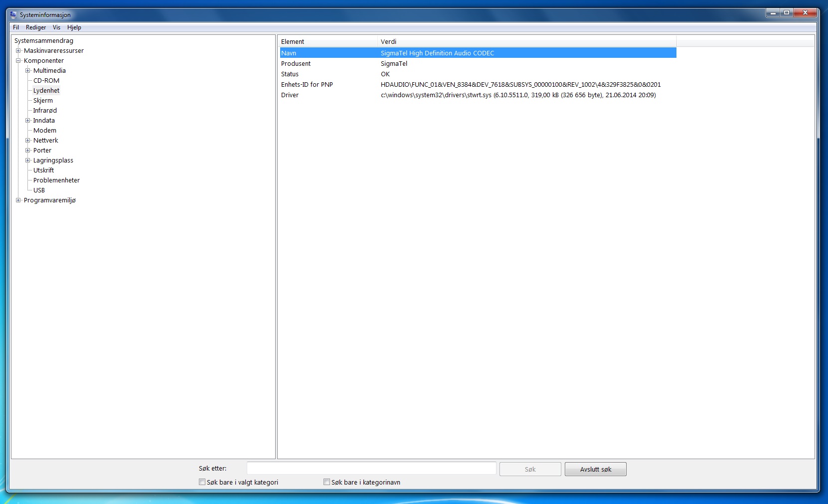Select the Inndata tree label

tap(44, 121)
